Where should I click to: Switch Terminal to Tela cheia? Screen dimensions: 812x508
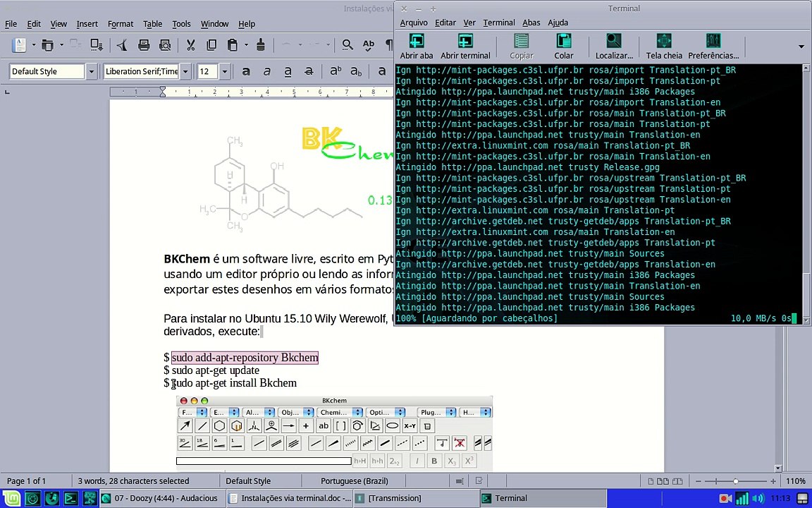point(664,41)
